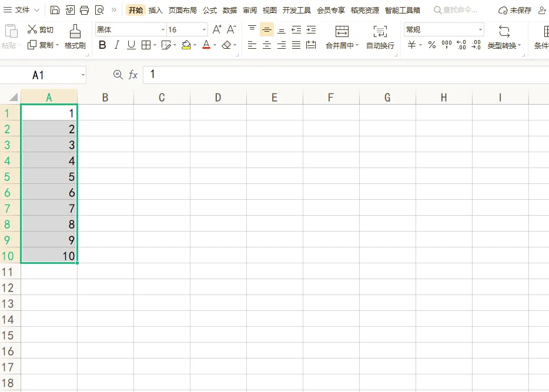Switch to the 公式 tab

click(x=210, y=10)
